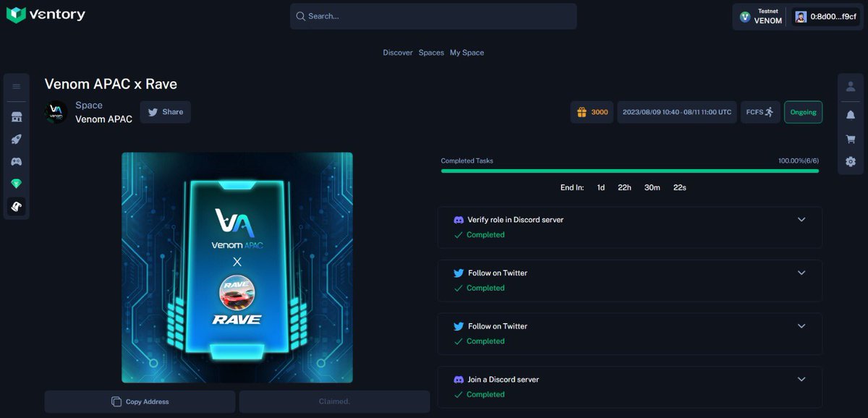Click the End In countdown timer
This screenshot has height=418, width=868.
tap(623, 187)
